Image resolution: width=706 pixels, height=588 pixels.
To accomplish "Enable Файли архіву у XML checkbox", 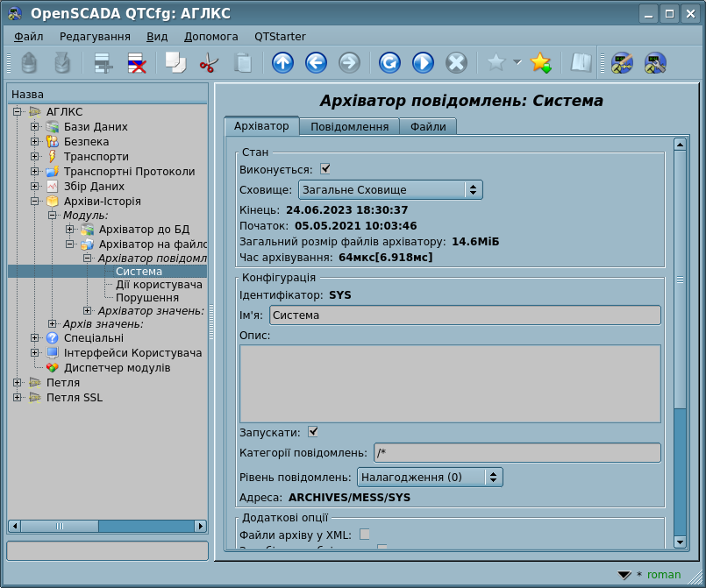I will (x=365, y=534).
